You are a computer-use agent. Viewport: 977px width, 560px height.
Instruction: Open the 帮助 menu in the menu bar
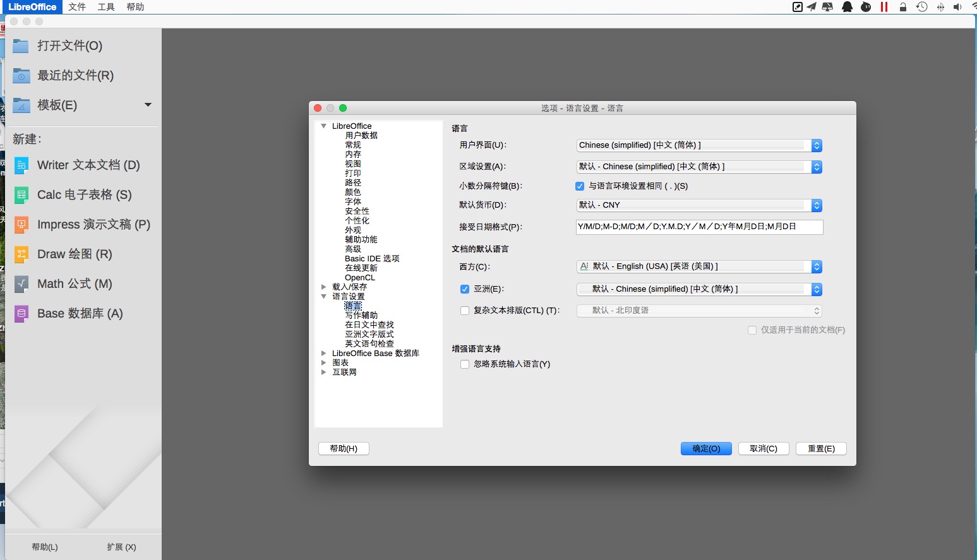click(135, 7)
